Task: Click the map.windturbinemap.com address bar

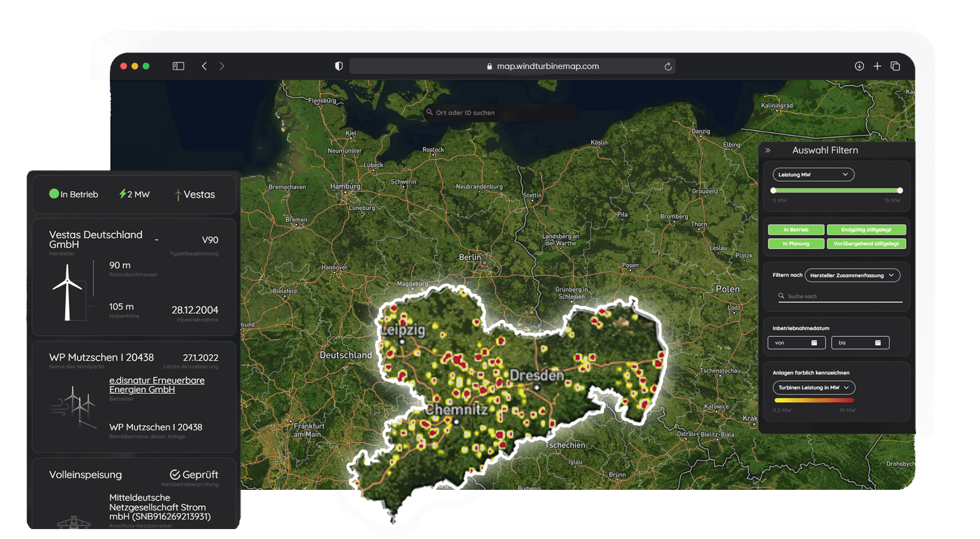Action: tap(512, 66)
